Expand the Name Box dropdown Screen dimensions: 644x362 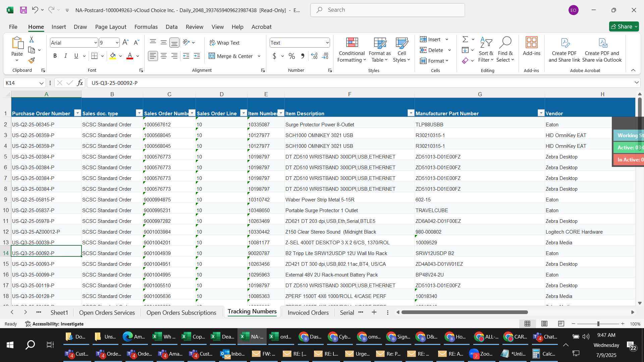pyautogui.click(x=41, y=83)
